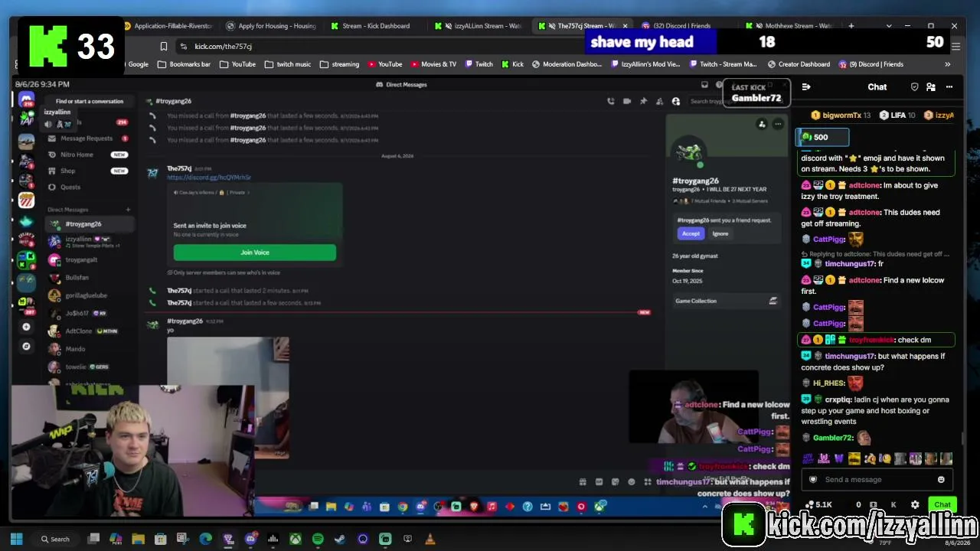
Task: Click the green Chat send button
Action: [x=942, y=505]
